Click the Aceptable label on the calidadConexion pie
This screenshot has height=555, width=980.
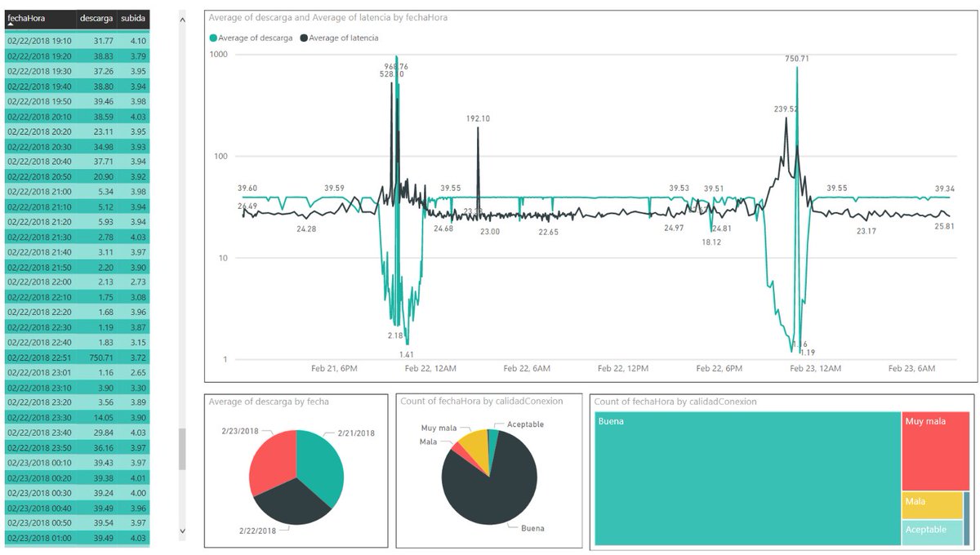tap(525, 424)
